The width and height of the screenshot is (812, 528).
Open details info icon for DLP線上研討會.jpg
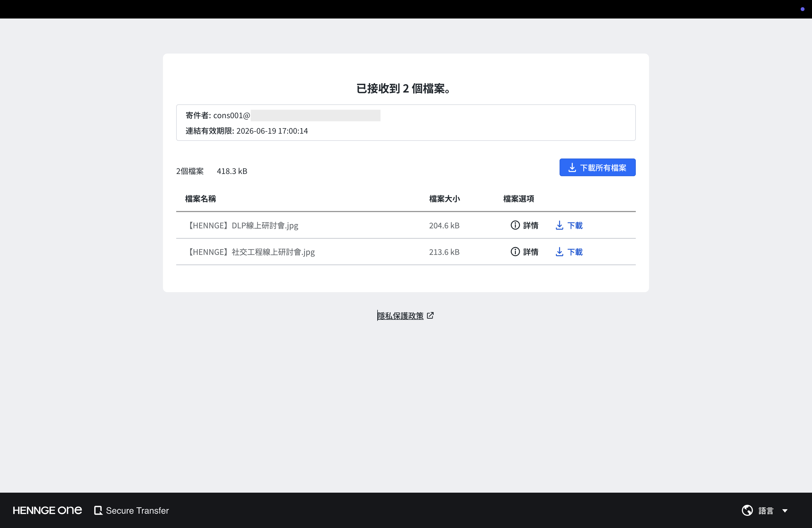(x=515, y=225)
